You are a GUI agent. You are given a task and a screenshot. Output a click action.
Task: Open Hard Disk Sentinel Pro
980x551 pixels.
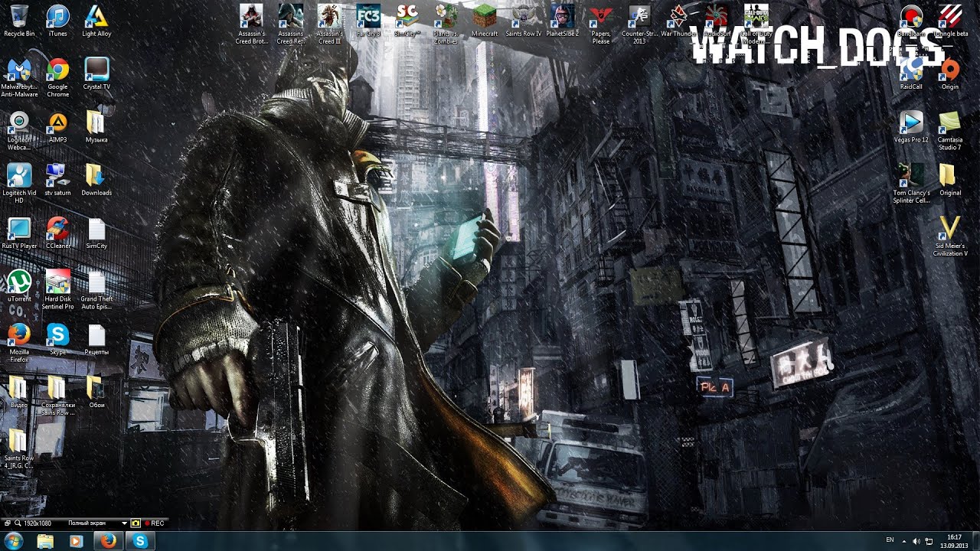click(x=57, y=289)
